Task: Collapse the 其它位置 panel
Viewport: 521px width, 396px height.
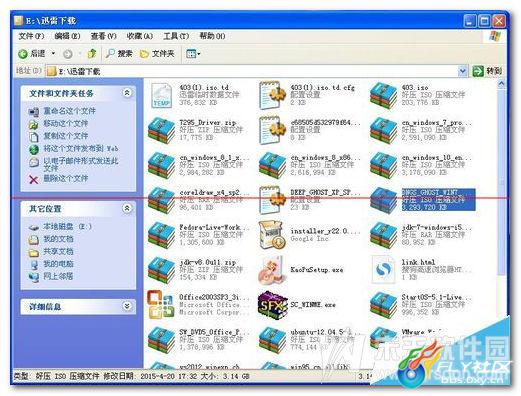Action: 127,209
